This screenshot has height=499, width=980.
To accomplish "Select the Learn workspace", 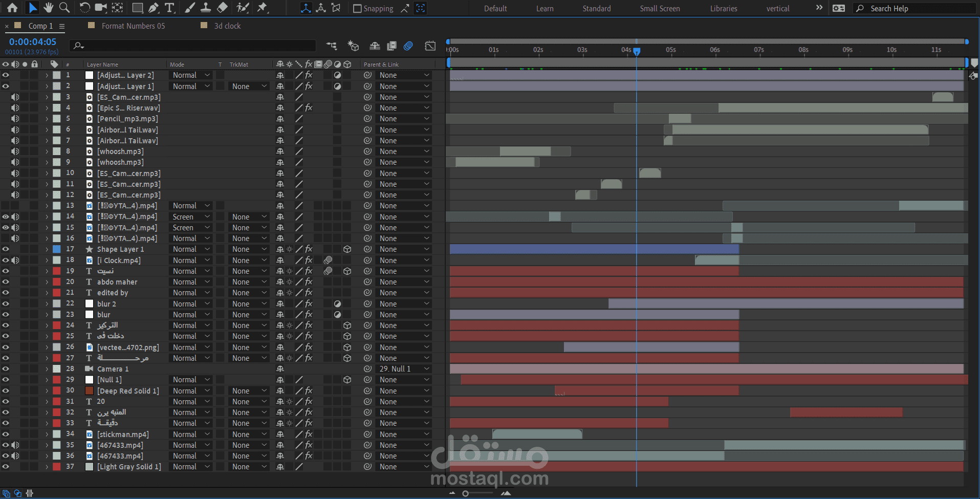I will (545, 9).
